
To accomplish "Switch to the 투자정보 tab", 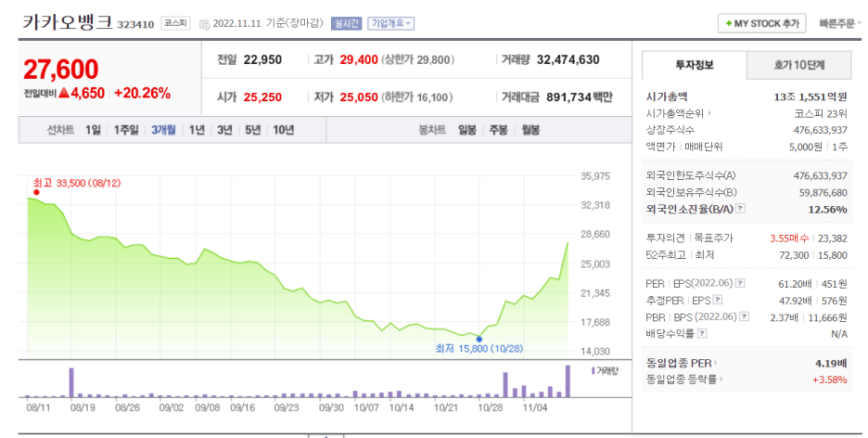I will (x=695, y=65).
